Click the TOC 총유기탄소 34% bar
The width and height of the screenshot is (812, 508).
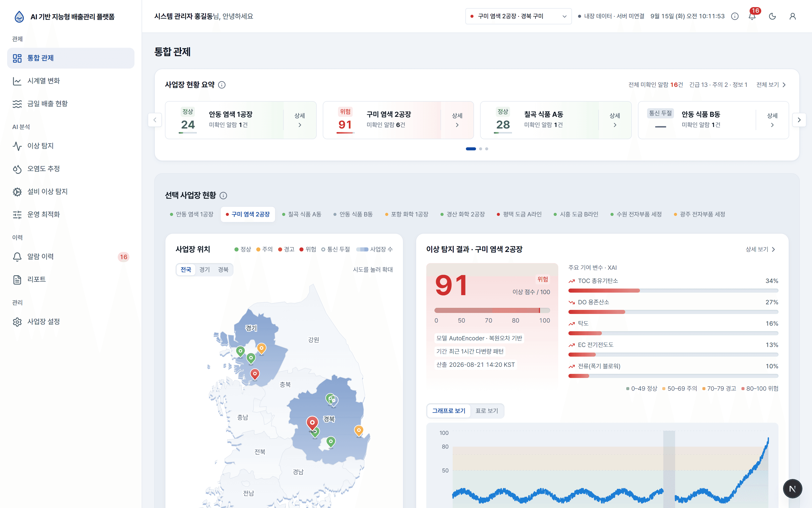(x=673, y=291)
